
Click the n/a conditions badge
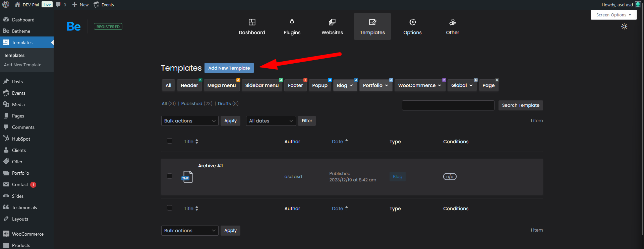click(450, 176)
